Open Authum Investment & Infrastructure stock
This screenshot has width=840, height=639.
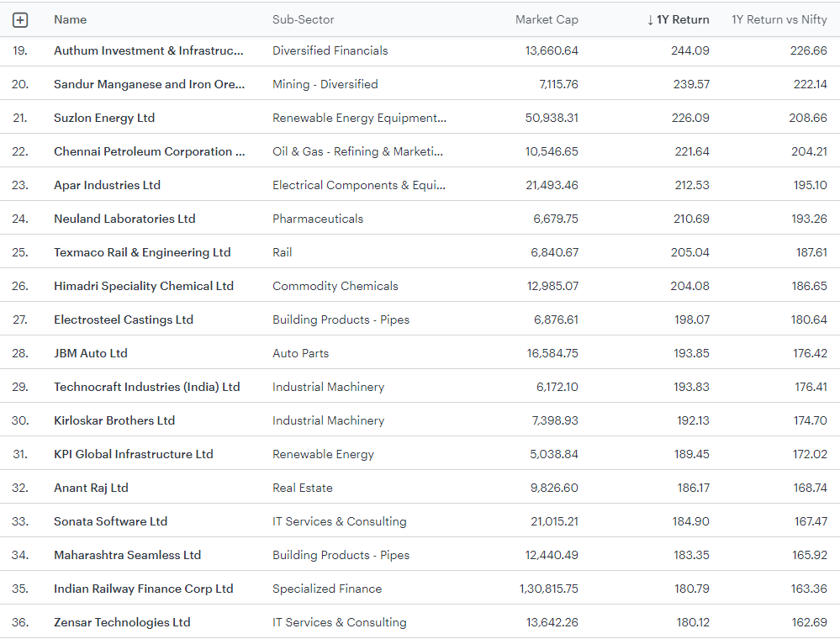(148, 51)
